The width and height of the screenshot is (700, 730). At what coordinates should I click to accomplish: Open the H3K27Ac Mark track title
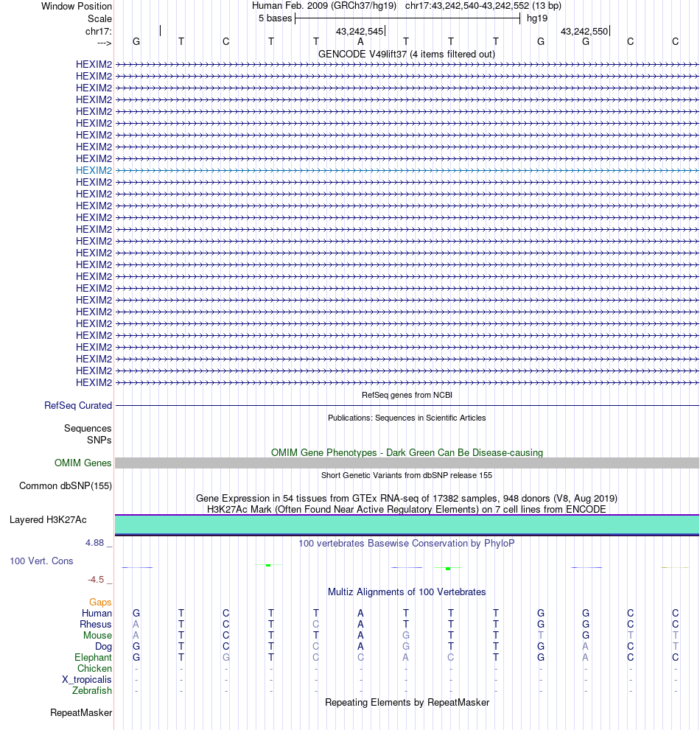click(407, 509)
